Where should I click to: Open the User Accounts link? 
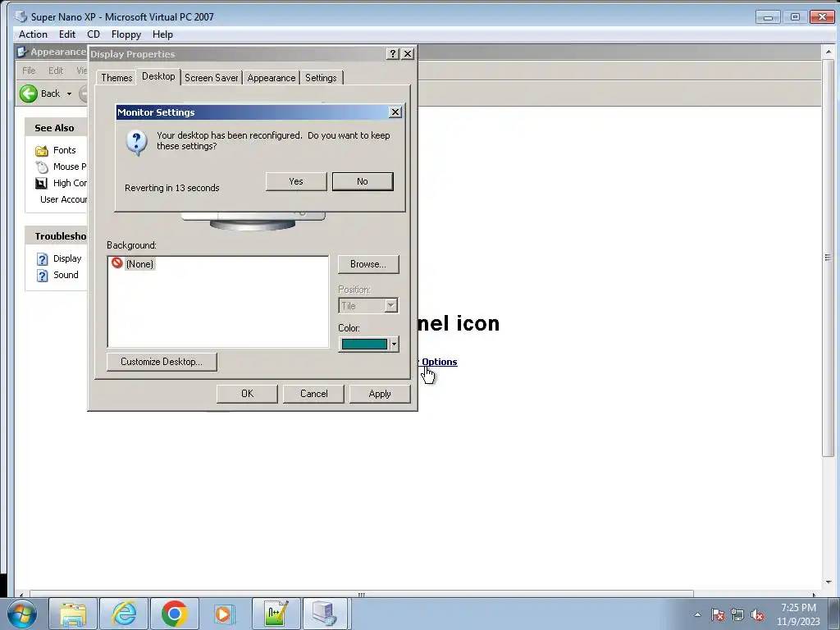(x=63, y=199)
